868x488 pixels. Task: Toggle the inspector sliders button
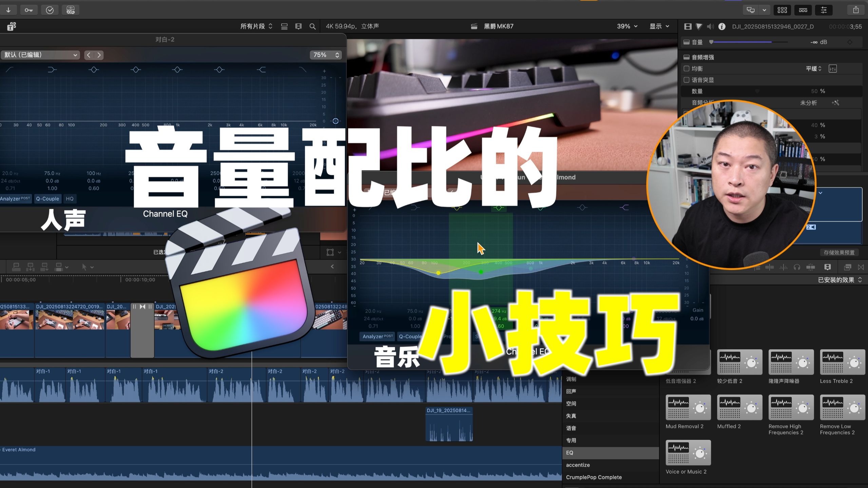point(824,10)
